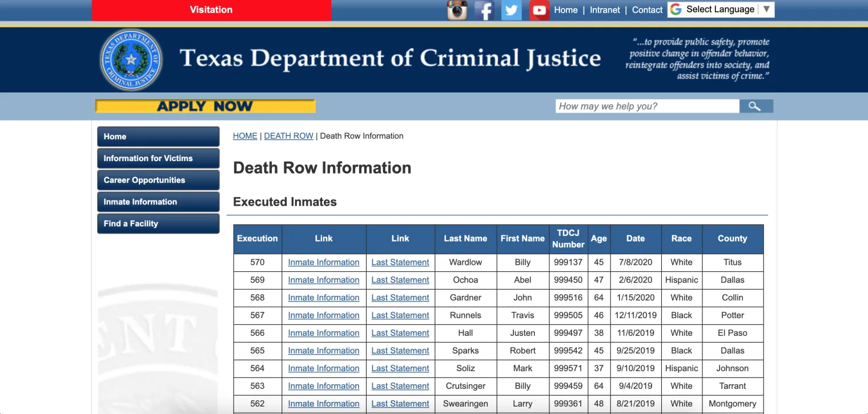The image size is (868, 414).
Task: Click the Texas Department seal logo
Action: pyautogui.click(x=131, y=60)
